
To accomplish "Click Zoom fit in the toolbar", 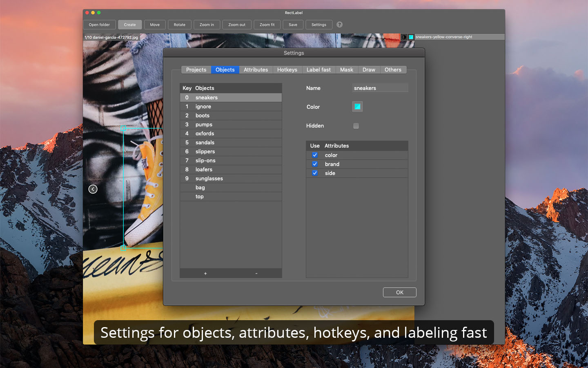I will 267,25.
